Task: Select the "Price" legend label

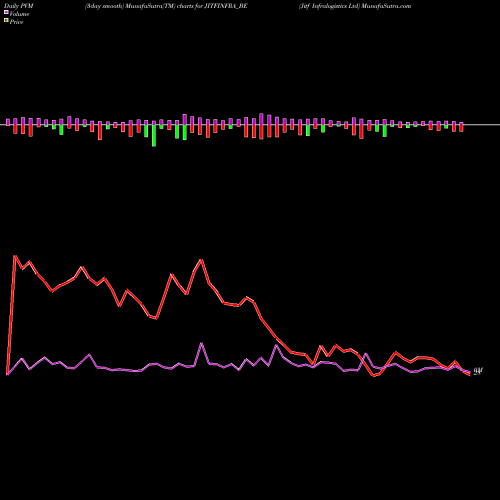Action: [x=16, y=22]
